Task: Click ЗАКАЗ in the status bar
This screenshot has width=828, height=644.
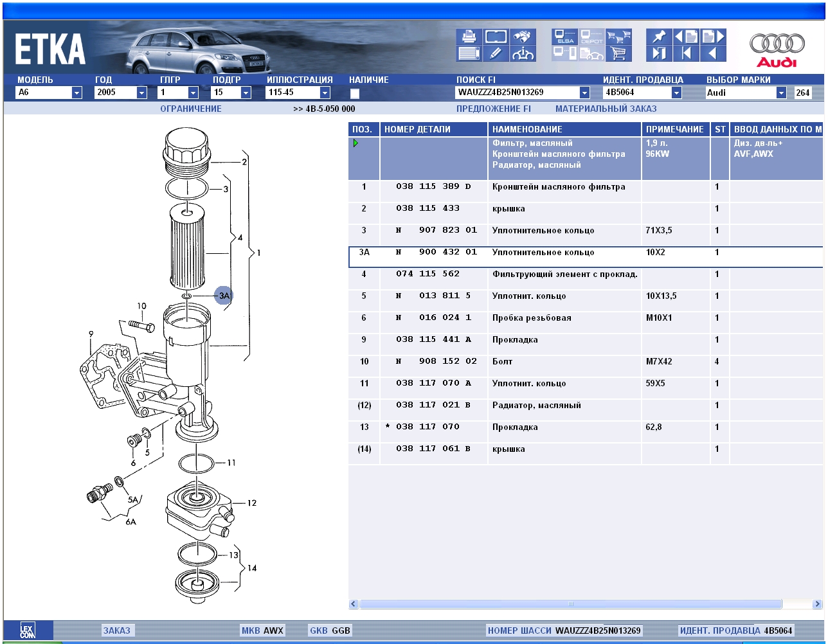Action: click(x=116, y=631)
